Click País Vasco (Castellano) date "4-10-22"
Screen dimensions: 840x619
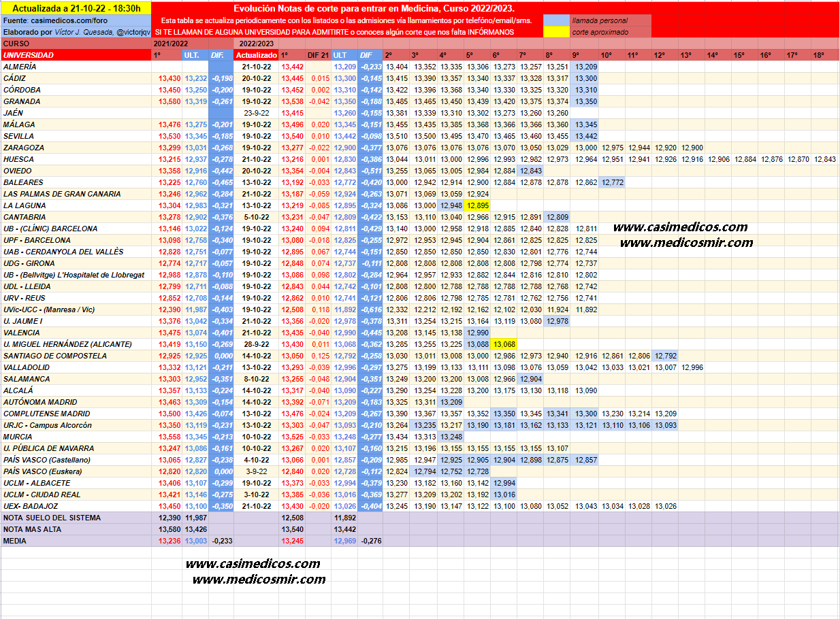tap(256, 460)
